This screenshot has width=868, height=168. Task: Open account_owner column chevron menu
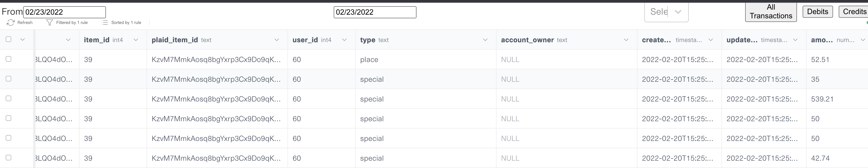point(626,40)
